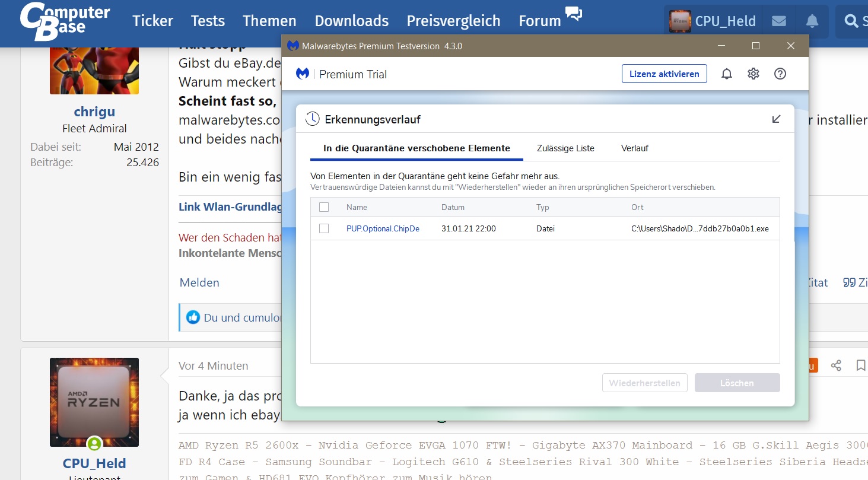
Task: Click Malwarebytes logo beside Premium Trial
Action: (x=303, y=74)
